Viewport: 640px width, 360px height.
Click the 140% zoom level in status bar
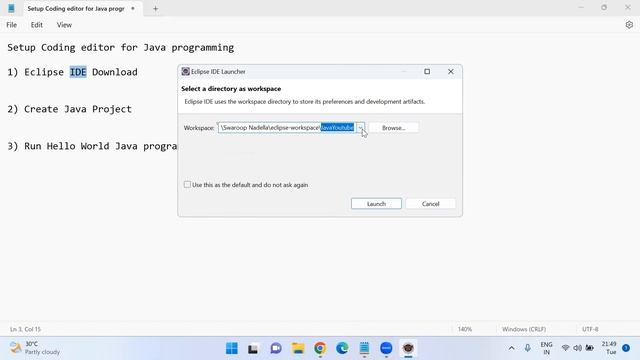pos(465,329)
